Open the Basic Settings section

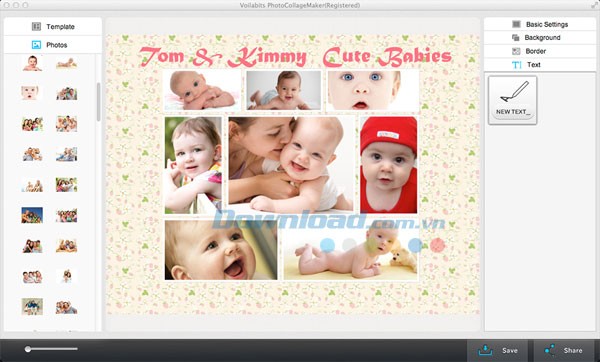pos(540,24)
